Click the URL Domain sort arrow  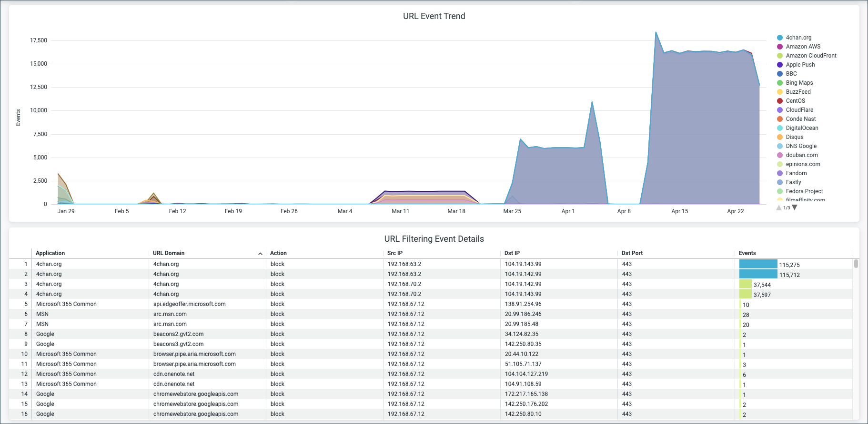260,254
